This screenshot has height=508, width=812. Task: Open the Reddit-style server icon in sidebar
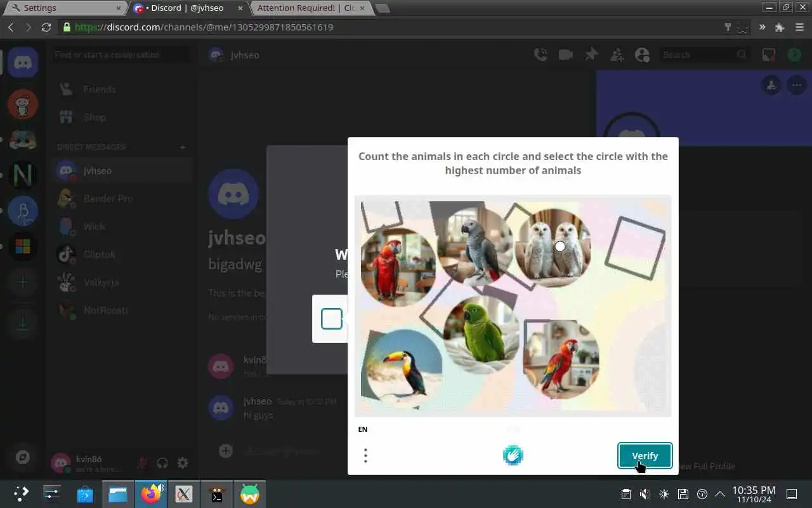[x=23, y=104]
